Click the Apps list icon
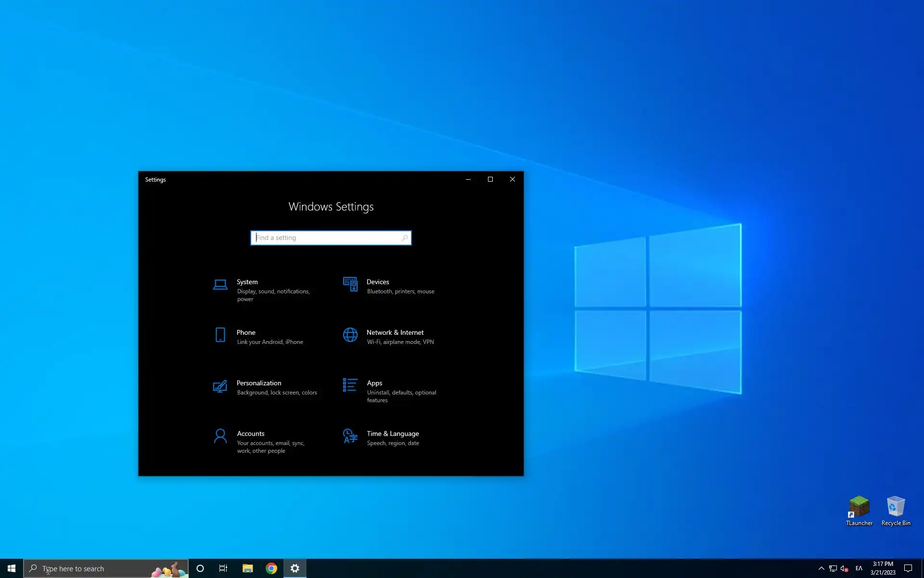 coord(350,385)
